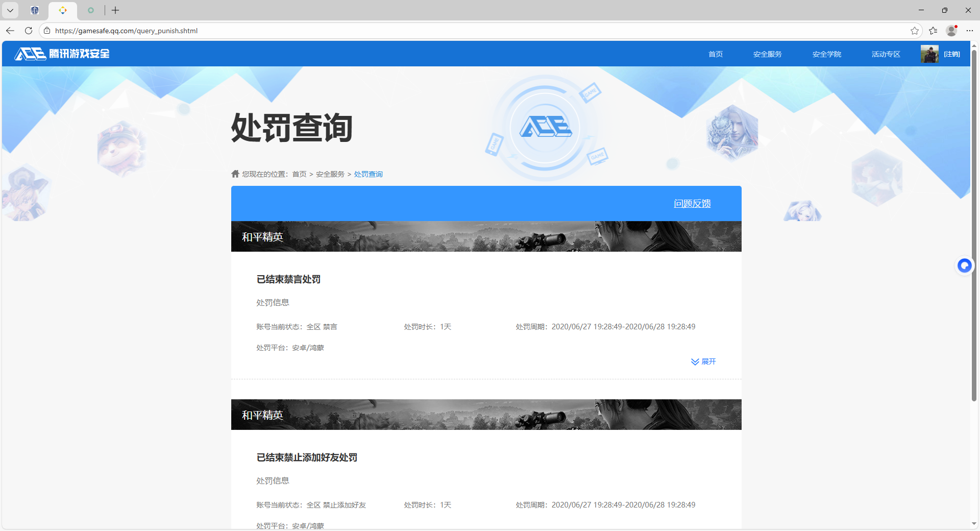This screenshot has height=531, width=980.
Task: Open a new browser tab with plus icon
Action: 115,10
